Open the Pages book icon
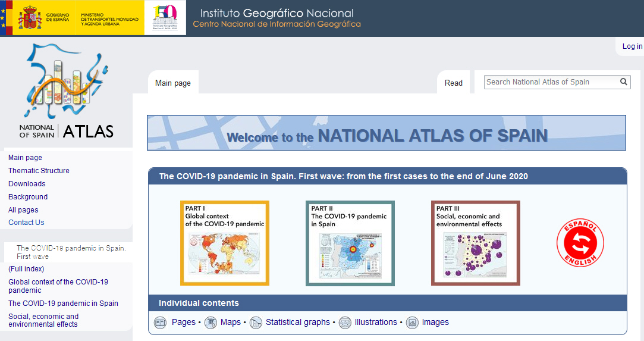The image size is (644, 341). pyautogui.click(x=160, y=323)
